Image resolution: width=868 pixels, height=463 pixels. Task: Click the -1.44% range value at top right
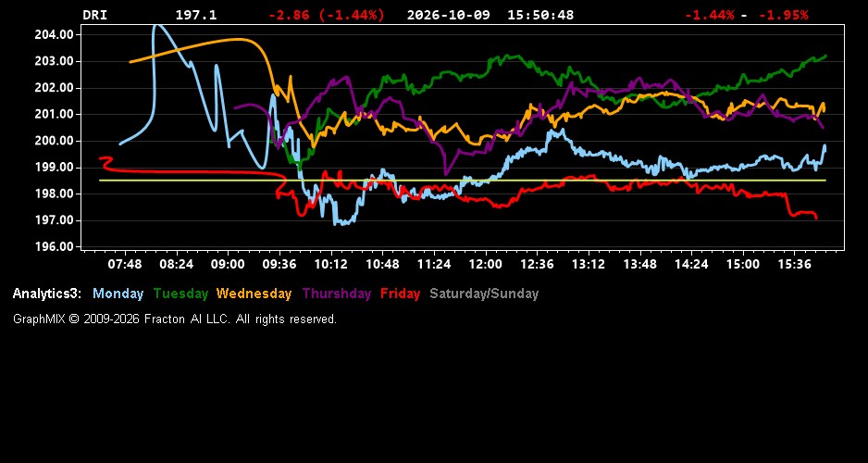pos(710,15)
